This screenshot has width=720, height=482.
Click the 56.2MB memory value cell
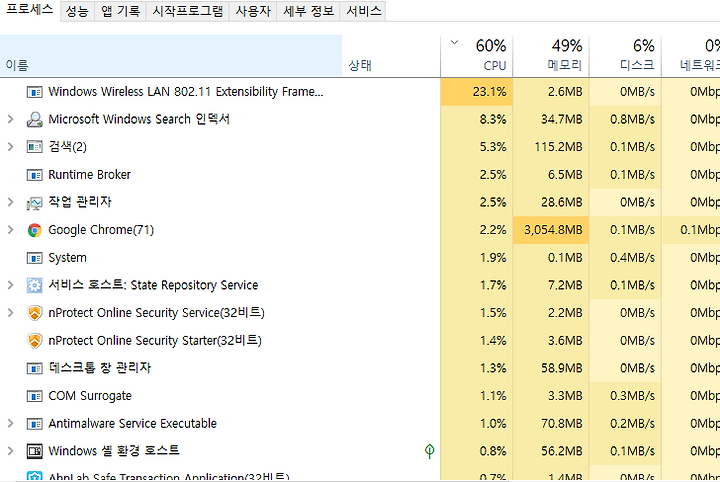coord(551,451)
